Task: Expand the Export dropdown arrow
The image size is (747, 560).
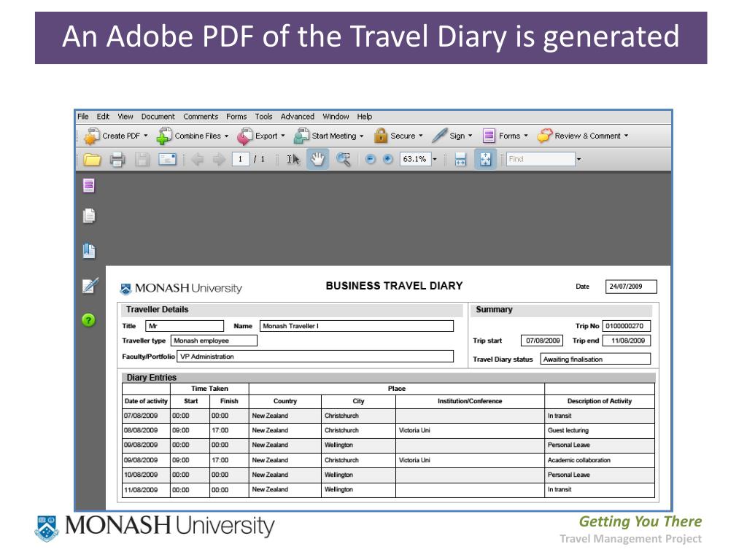Action: click(x=283, y=136)
